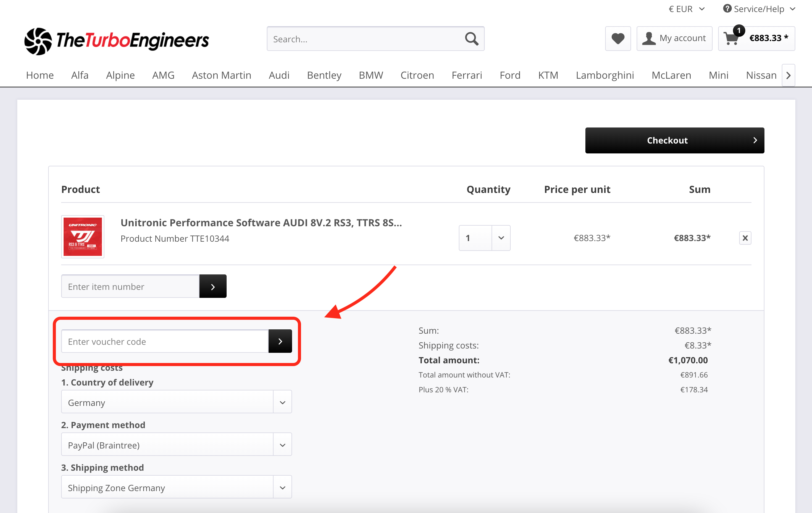Screen dimensions: 812x513
Task: Expand the quantity dropdown
Action: pos(501,238)
